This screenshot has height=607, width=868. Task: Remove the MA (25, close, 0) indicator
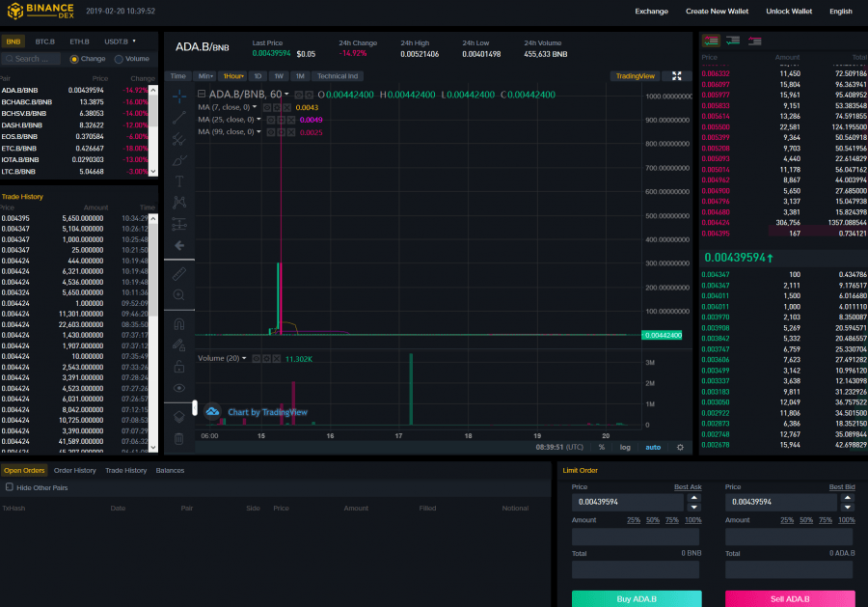(x=291, y=120)
